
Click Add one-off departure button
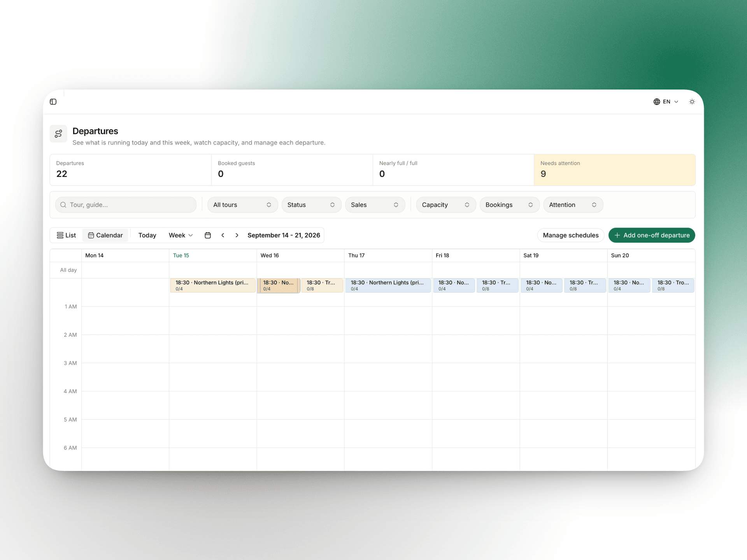click(x=652, y=235)
